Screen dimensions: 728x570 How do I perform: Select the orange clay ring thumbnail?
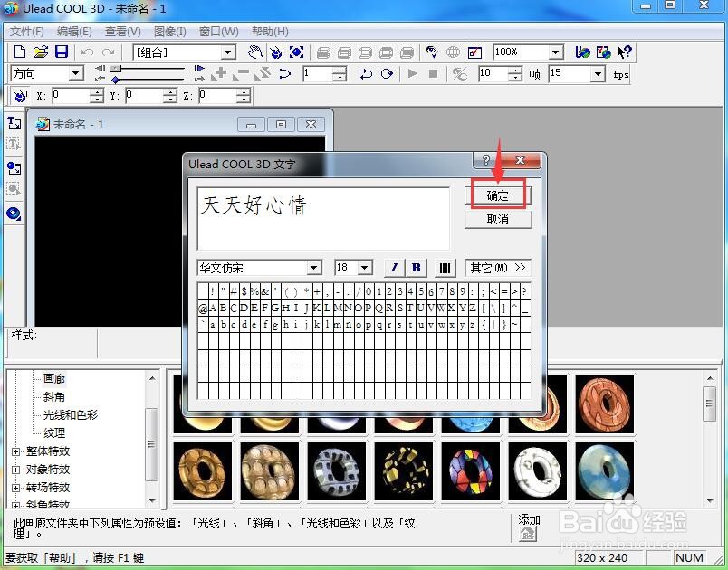point(605,404)
